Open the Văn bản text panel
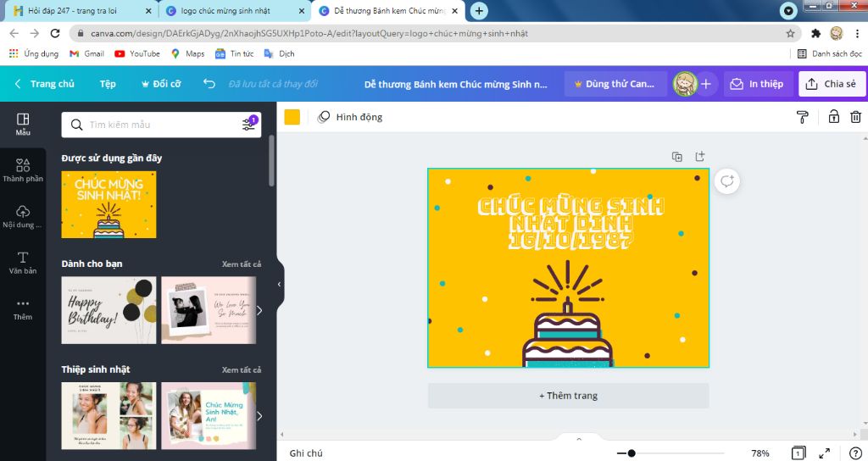 click(x=23, y=263)
